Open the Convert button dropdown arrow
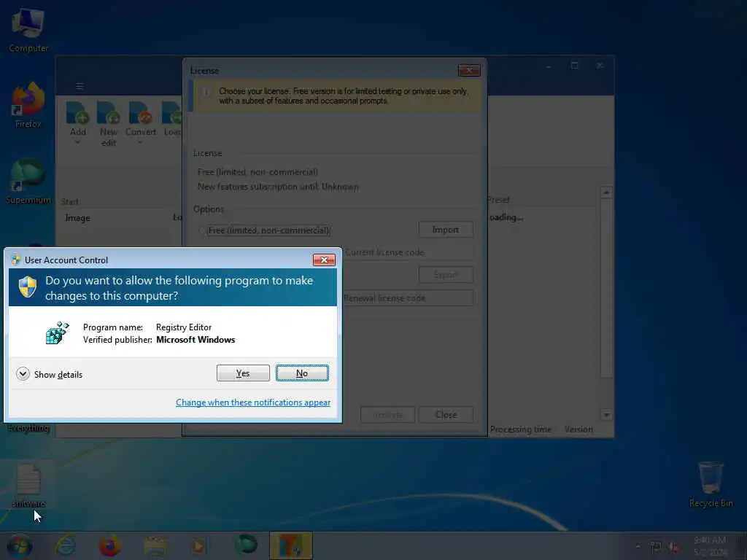747x560 pixels. click(140, 142)
